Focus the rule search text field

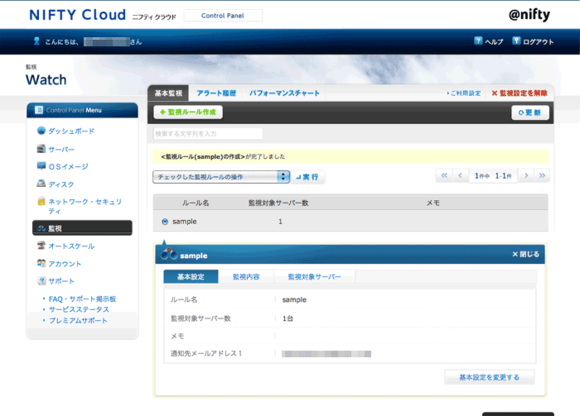point(208,133)
